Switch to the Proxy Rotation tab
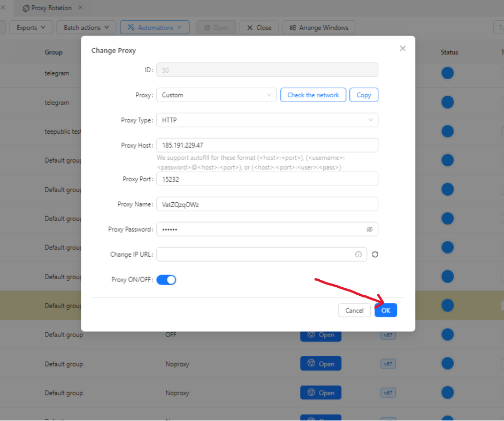The image size is (504, 421). pyautogui.click(x=47, y=8)
